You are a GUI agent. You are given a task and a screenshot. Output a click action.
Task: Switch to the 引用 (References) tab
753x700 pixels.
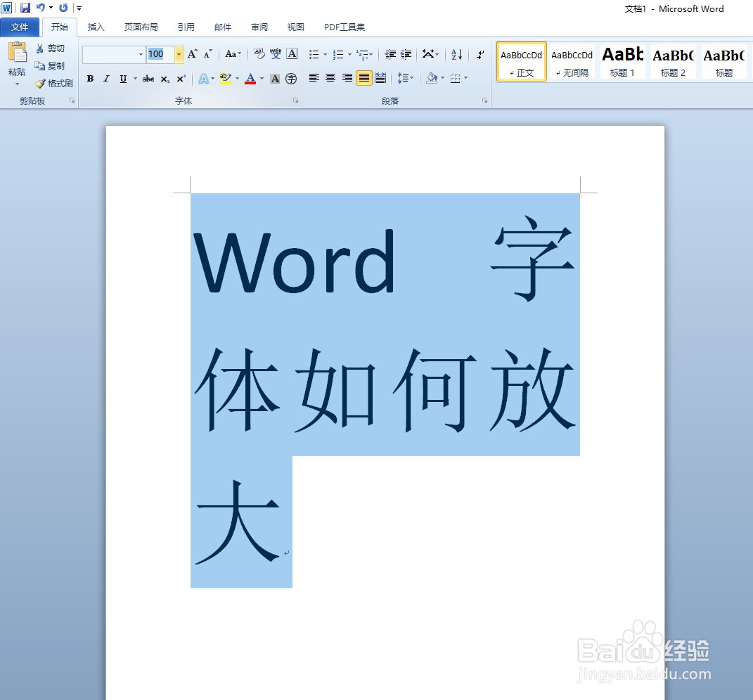pyautogui.click(x=186, y=27)
